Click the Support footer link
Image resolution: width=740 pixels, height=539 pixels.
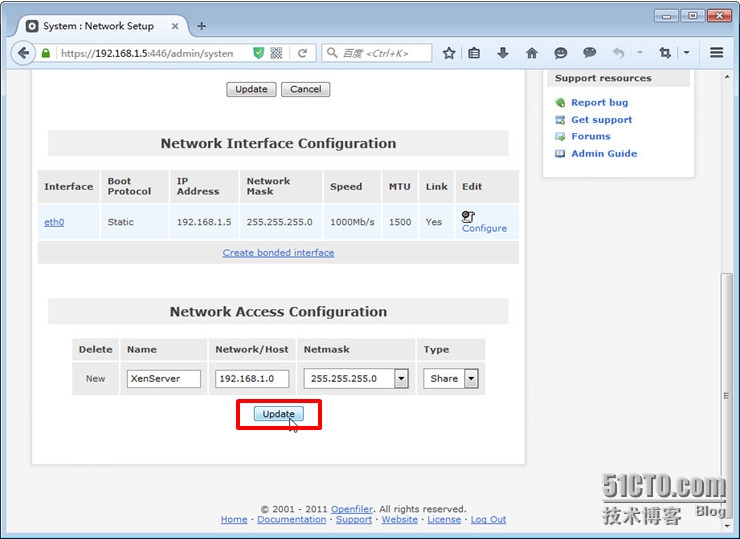tap(354, 520)
